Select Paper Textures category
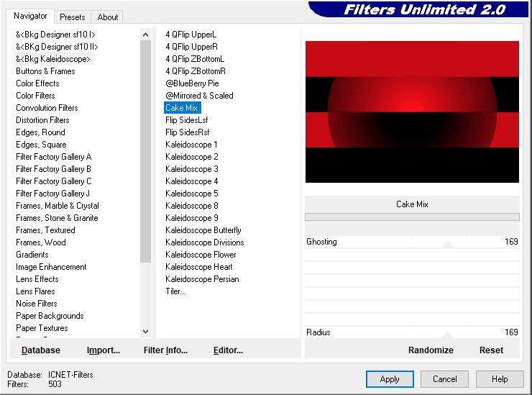Viewport: 532px width, 395px height. 42,328
